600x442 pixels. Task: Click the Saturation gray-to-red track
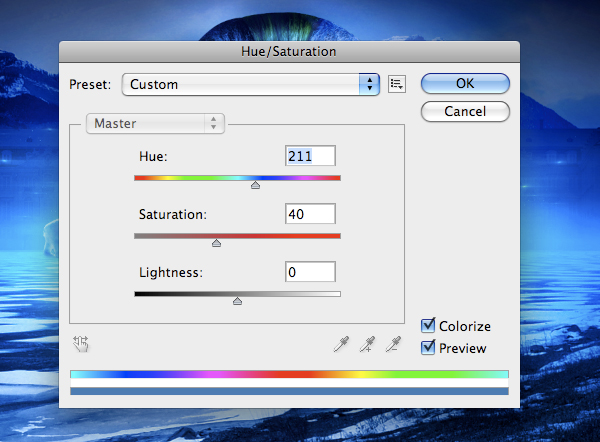click(x=237, y=236)
